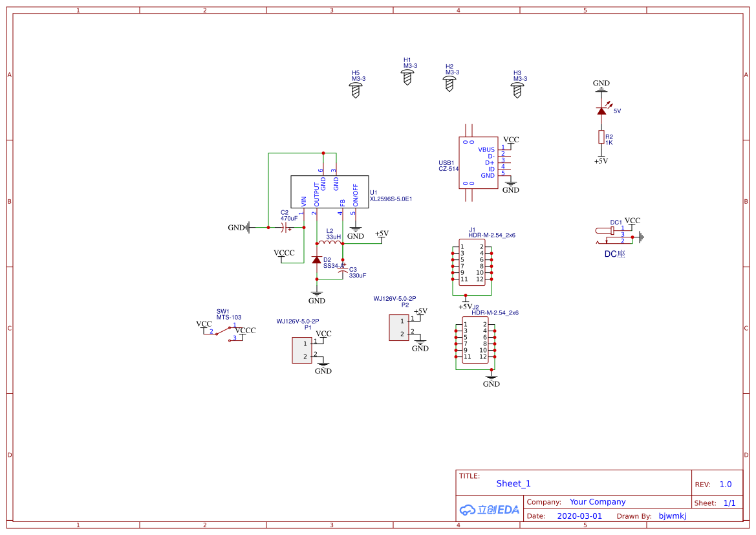Click the GND flag left of C2
The width and height of the screenshot is (756, 535).
tap(240, 227)
